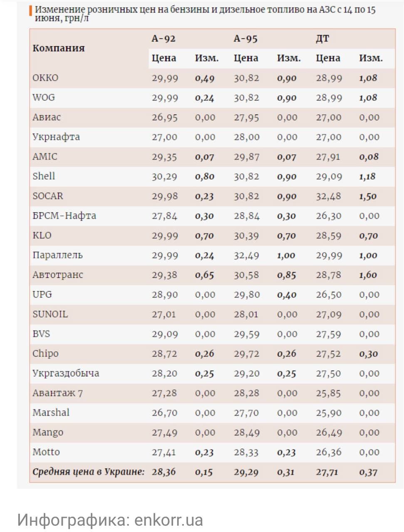The image size is (404, 532).
Task: Select the БРСМ-Нафта company name
Action: pyautogui.click(x=64, y=216)
